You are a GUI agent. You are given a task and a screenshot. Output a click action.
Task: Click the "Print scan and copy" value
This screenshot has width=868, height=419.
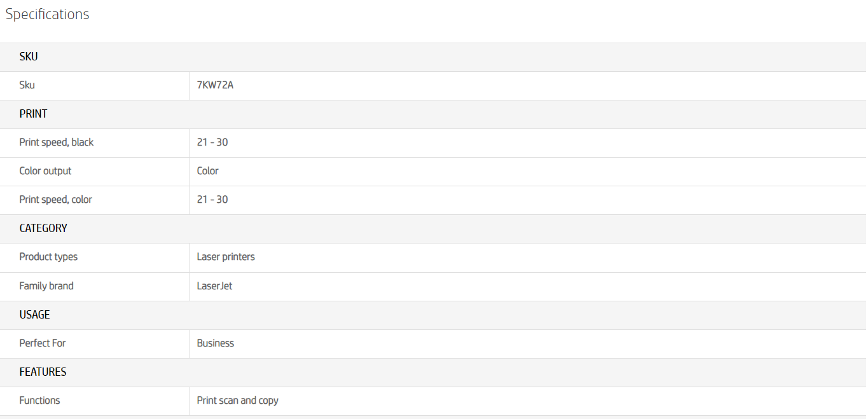click(x=238, y=401)
